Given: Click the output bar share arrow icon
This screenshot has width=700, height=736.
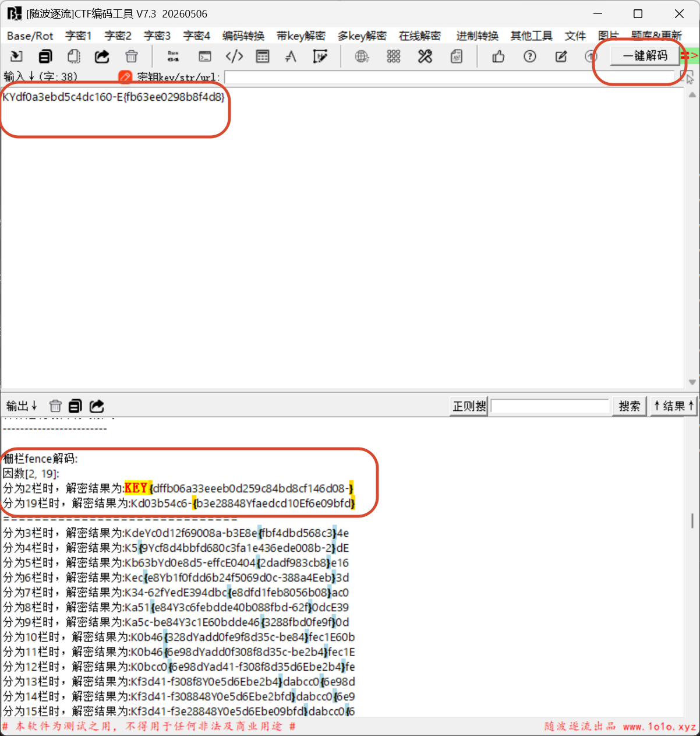Looking at the screenshot, I should click(97, 406).
